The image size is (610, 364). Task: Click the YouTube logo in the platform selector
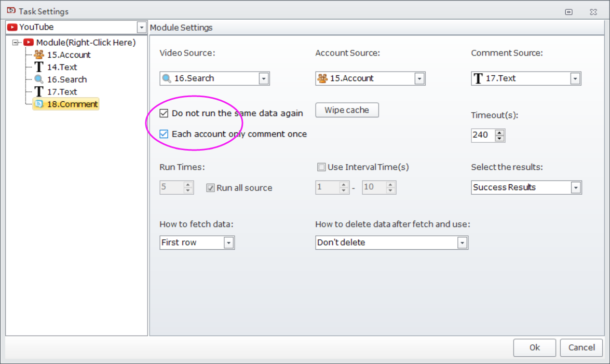(12, 27)
